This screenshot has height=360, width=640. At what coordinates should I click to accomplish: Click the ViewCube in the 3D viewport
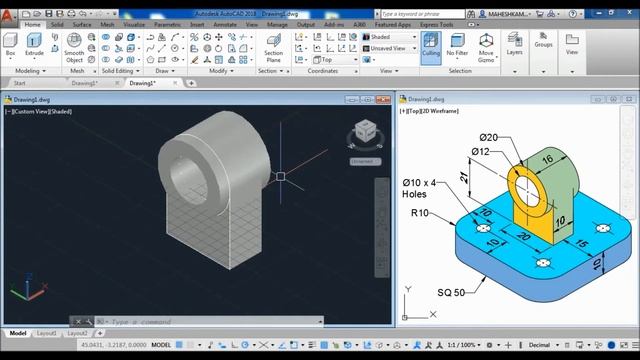(365, 131)
